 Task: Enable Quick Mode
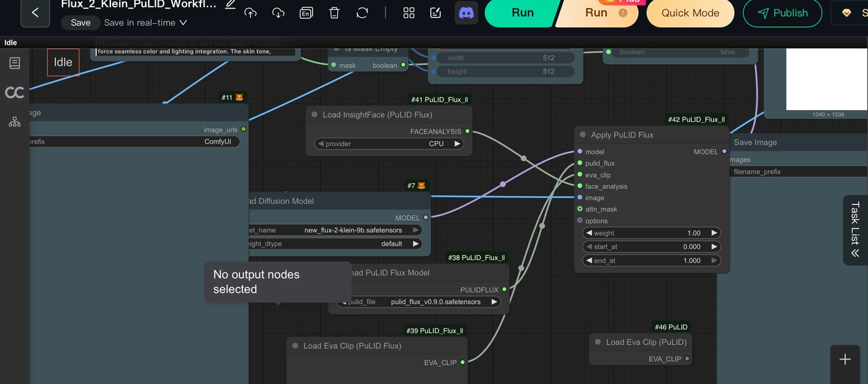(x=690, y=13)
